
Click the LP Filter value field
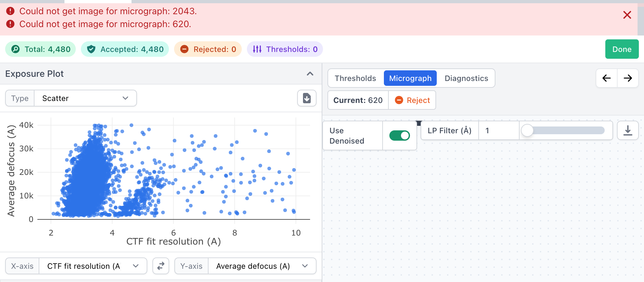point(499,130)
